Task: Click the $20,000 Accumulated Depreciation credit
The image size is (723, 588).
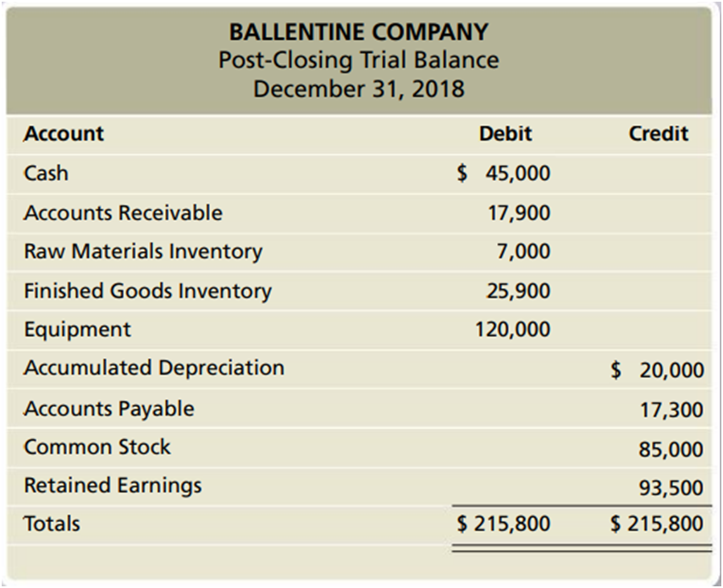Action: click(657, 370)
